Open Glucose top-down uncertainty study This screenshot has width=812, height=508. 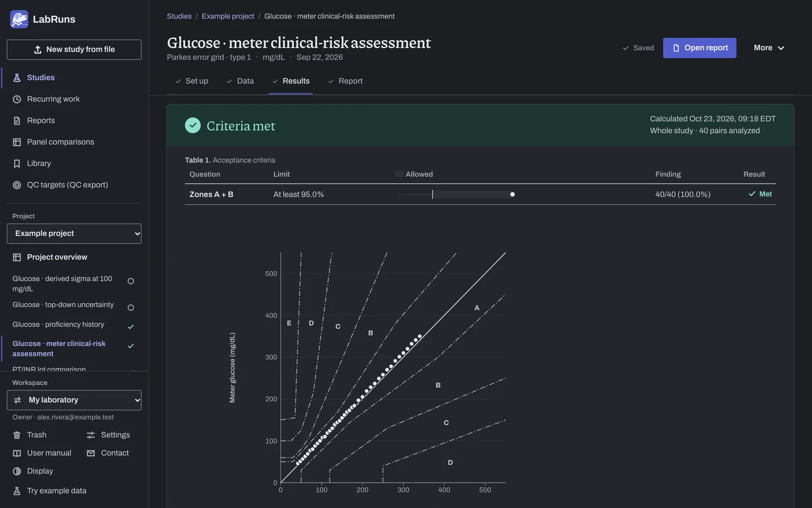63,305
